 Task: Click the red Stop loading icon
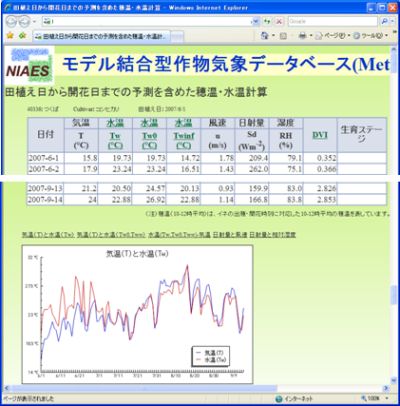pyautogui.click(x=279, y=22)
